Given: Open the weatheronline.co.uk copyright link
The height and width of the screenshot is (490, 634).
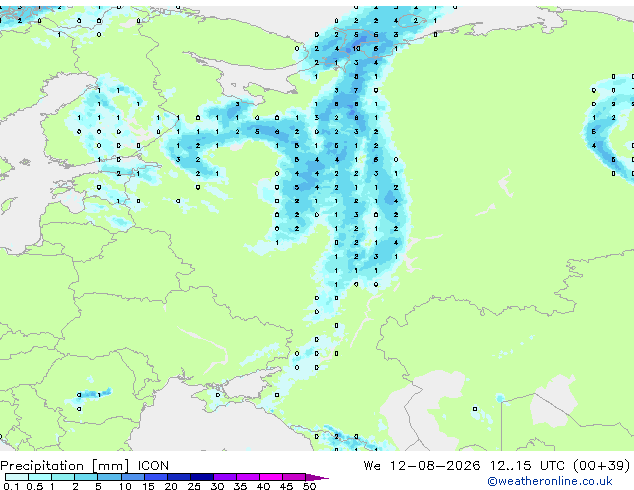Looking at the screenshot, I should (549, 481).
